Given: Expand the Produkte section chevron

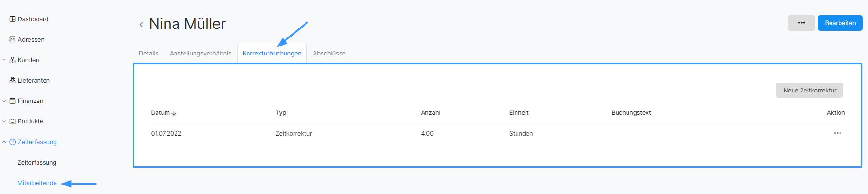Looking at the screenshot, I should point(4,121).
